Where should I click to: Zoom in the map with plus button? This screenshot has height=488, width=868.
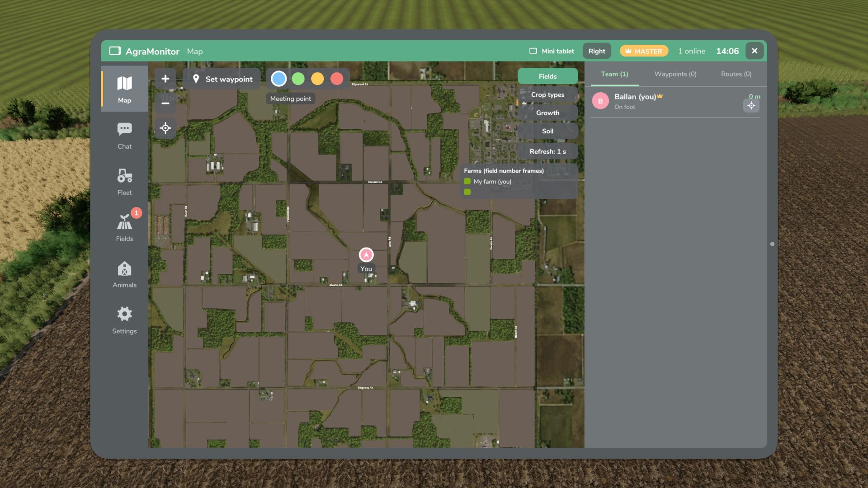point(165,79)
